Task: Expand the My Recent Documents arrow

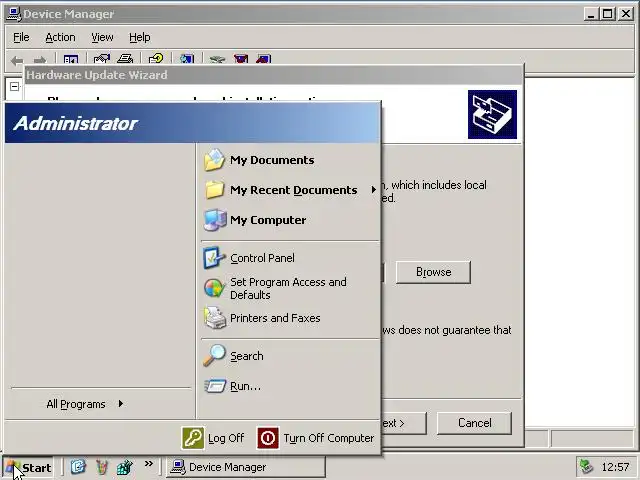Action: pyautogui.click(x=374, y=190)
